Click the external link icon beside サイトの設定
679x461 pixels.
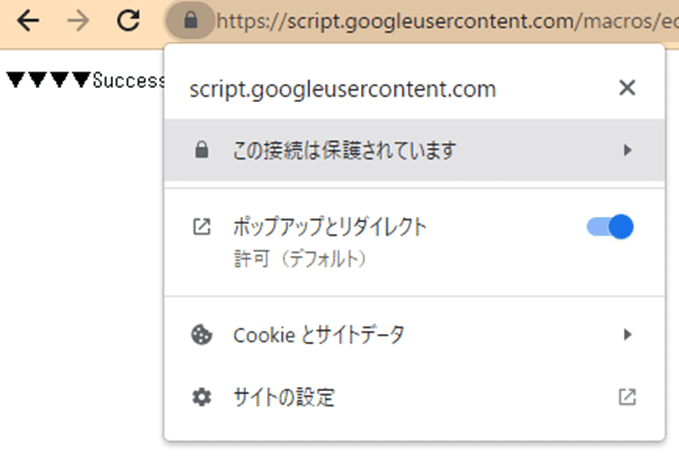627,397
